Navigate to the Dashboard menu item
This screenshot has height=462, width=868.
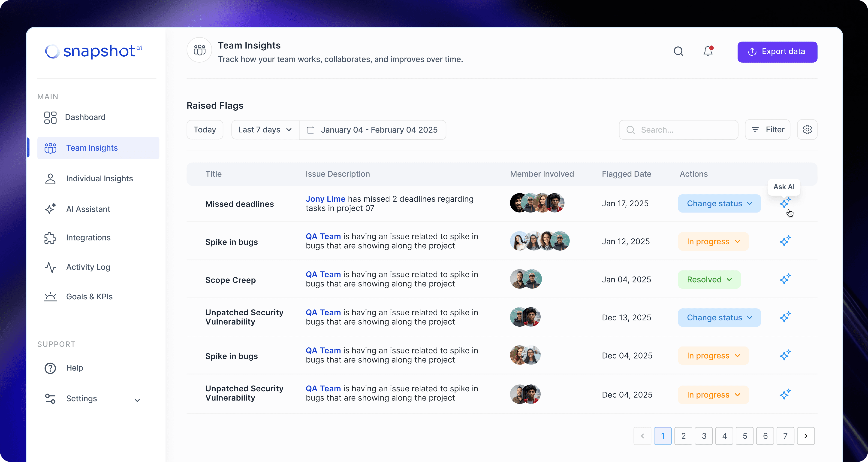(x=85, y=117)
